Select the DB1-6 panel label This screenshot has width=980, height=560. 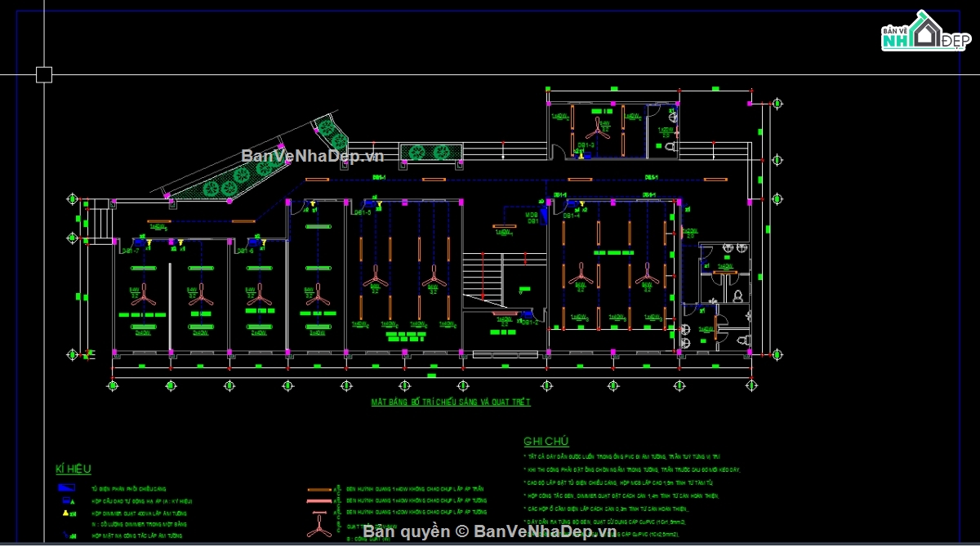coord(247,251)
